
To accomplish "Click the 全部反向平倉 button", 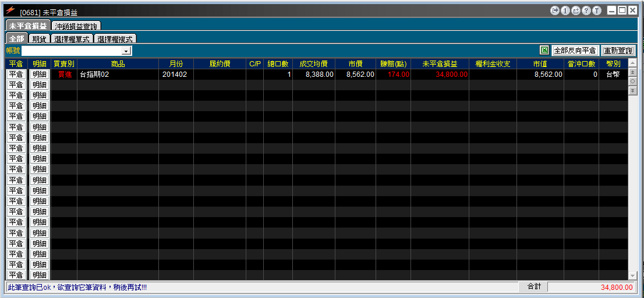I will 575,51.
